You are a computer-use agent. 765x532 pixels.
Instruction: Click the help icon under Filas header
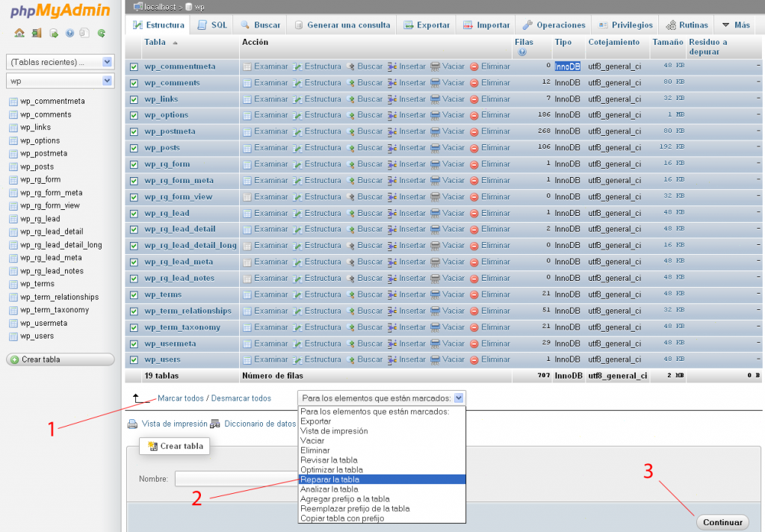(x=522, y=52)
